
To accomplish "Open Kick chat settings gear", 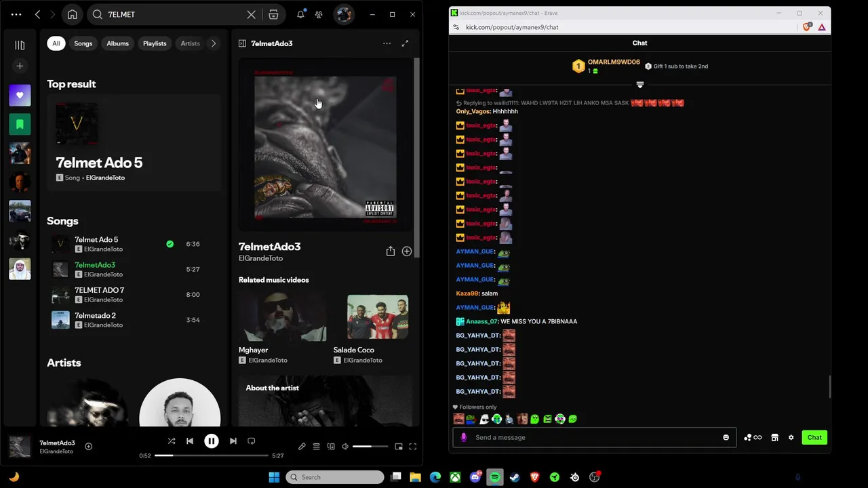I will click(791, 437).
